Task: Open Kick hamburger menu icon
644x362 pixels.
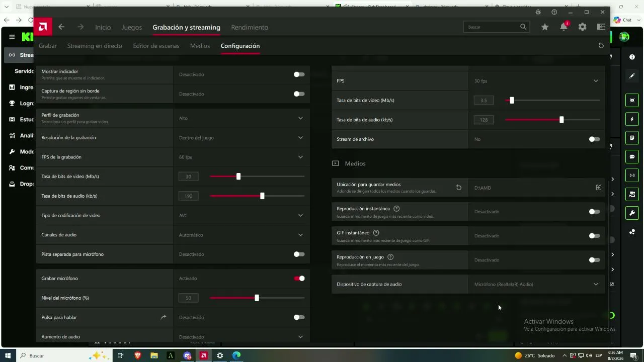Action: (12, 37)
